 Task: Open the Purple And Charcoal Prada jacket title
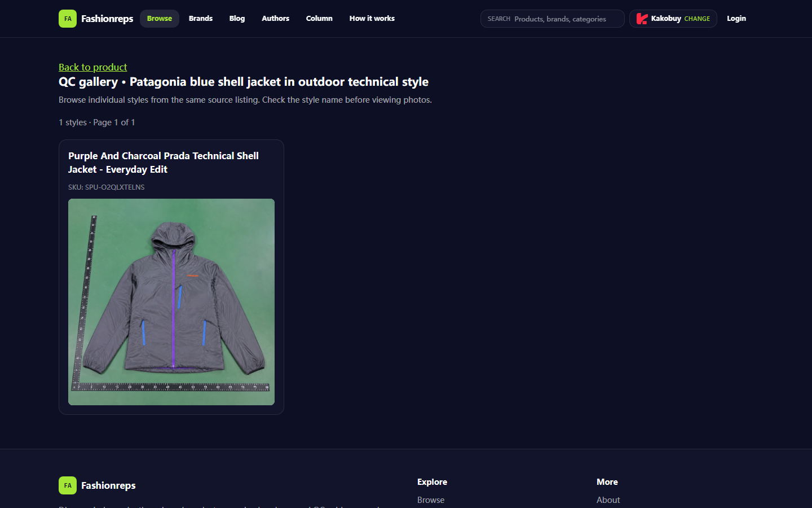164,163
